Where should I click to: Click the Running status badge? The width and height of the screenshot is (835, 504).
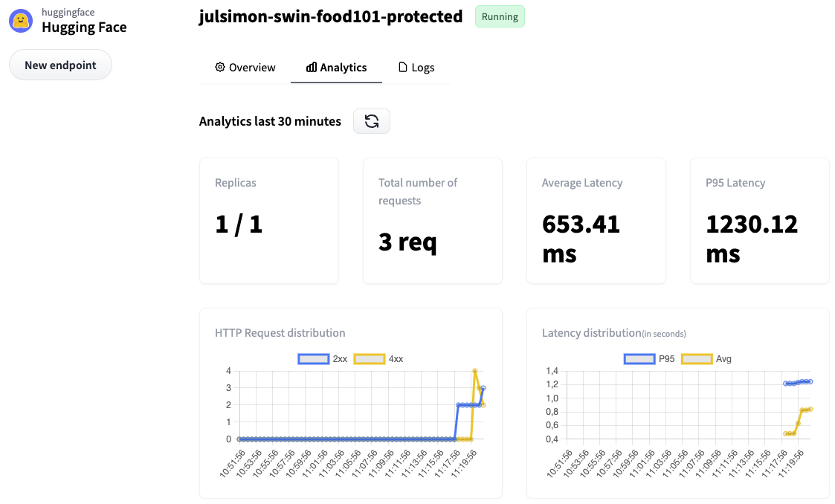[500, 17]
